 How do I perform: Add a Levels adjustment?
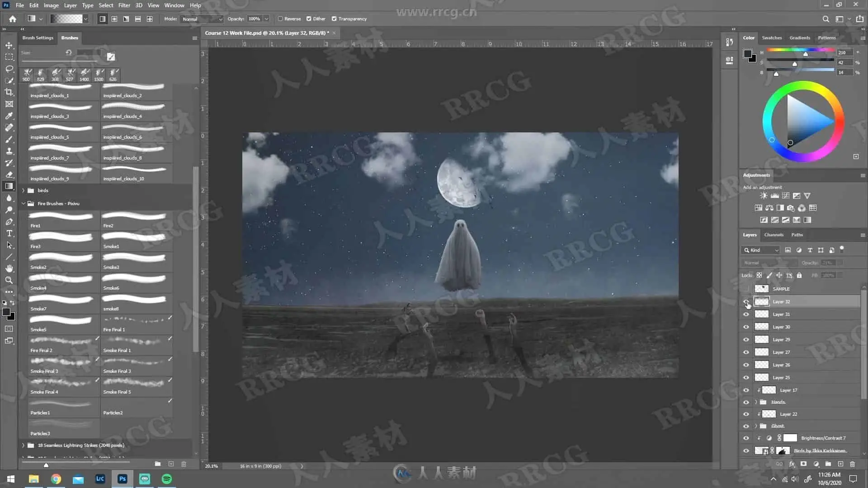pyautogui.click(x=775, y=196)
